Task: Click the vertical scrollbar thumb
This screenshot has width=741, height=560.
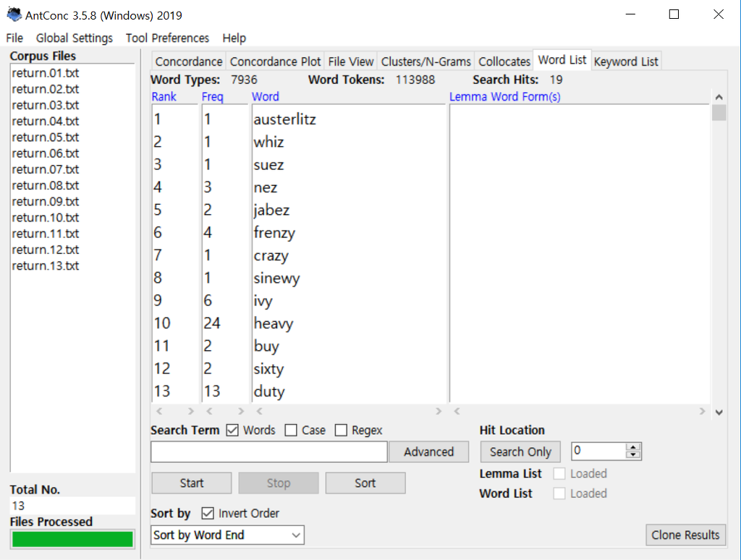Action: point(719,113)
